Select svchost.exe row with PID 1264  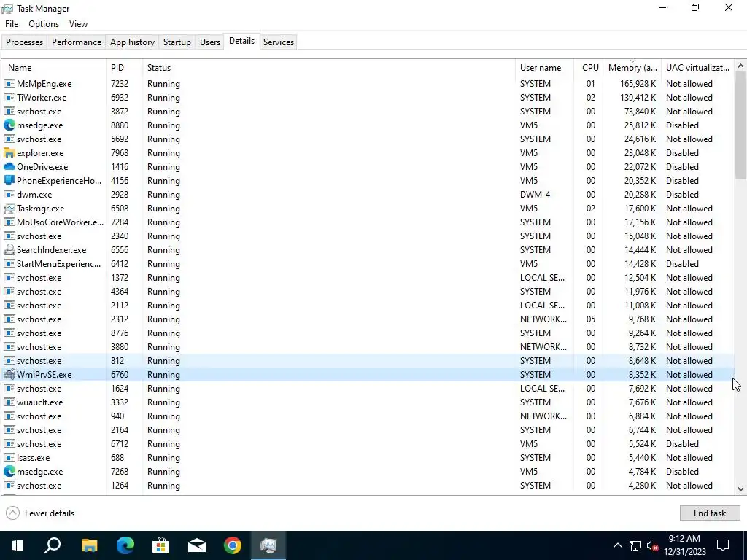click(x=368, y=485)
